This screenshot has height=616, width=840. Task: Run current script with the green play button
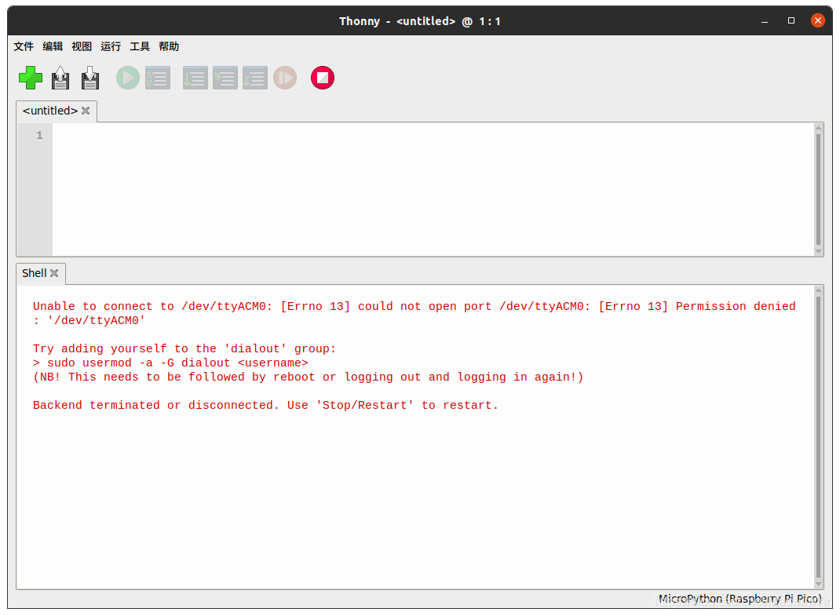pos(128,78)
